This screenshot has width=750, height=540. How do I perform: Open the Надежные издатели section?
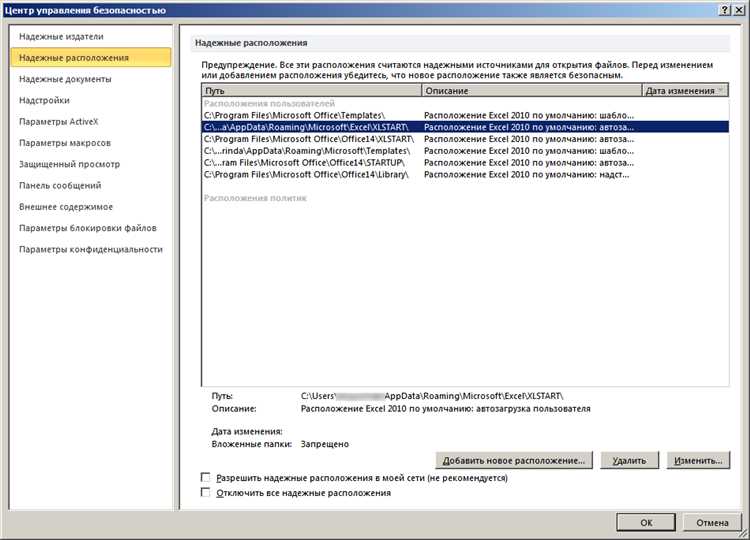[x=90, y=36]
